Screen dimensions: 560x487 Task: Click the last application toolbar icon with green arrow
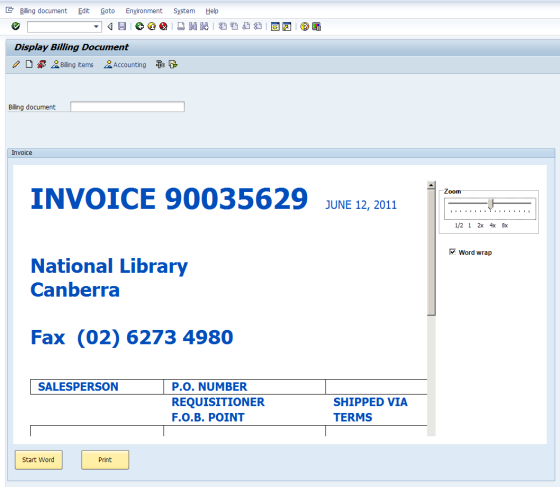[173, 64]
